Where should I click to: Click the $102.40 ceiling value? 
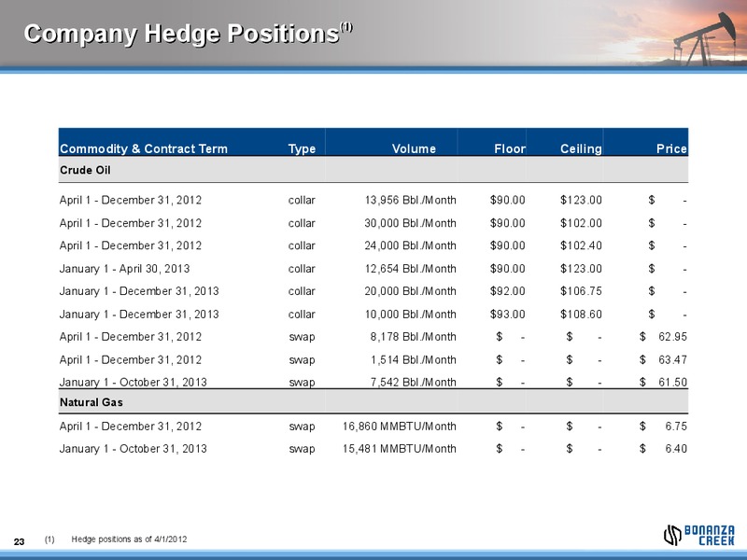tap(581, 245)
